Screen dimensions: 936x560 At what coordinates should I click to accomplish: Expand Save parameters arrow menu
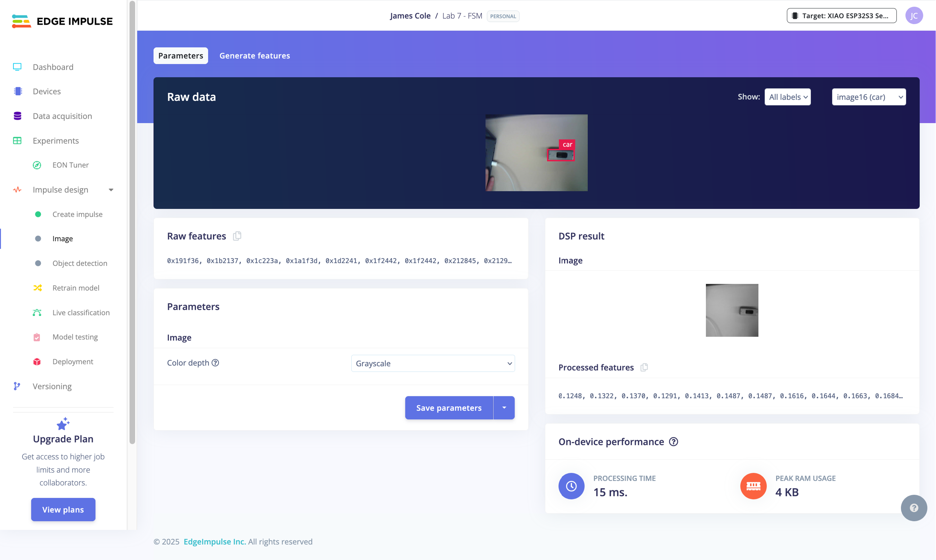(504, 408)
